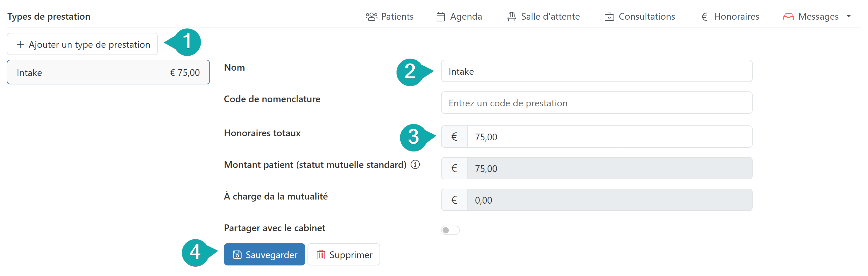This screenshot has width=868, height=276.
Task: Click the Agenda calendar icon
Action: [x=440, y=16]
